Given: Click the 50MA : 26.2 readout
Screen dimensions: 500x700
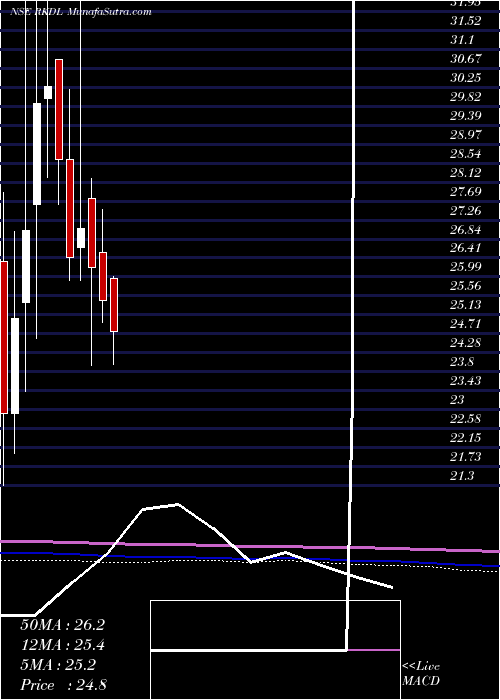Looking at the screenshot, I should click(x=62, y=625).
